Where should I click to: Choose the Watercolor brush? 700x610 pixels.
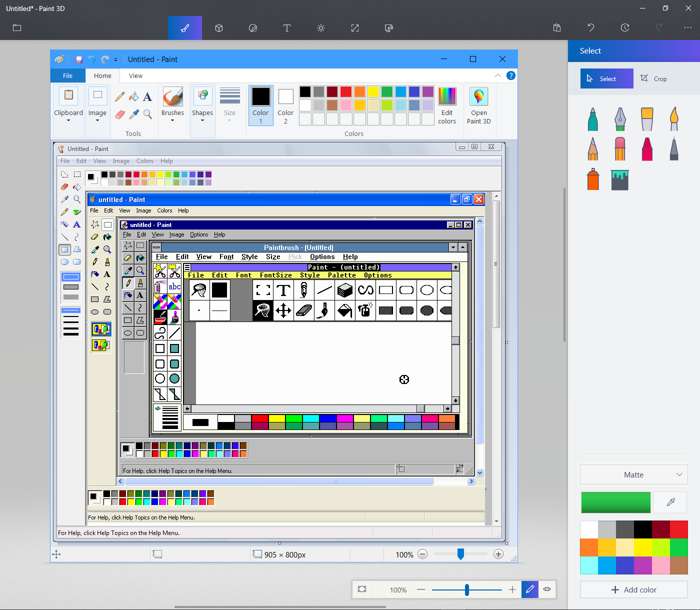pos(674,119)
